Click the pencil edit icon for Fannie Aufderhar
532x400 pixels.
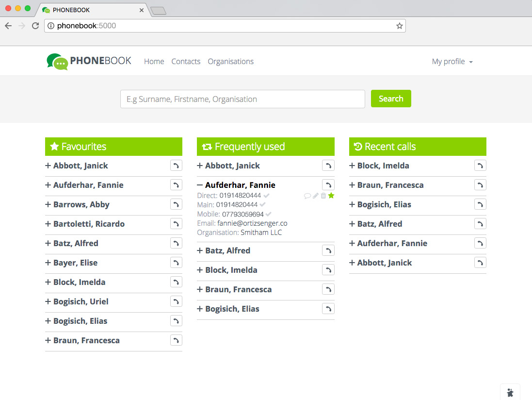point(315,196)
